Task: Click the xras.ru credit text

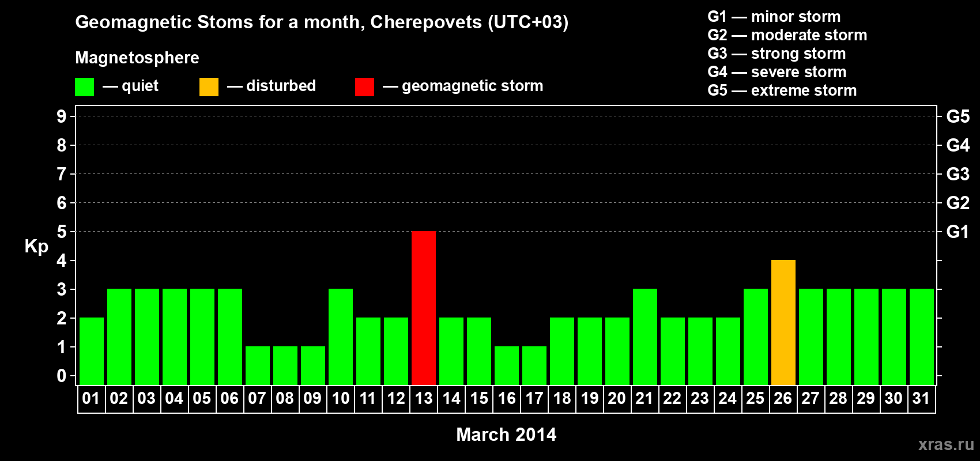Action: pos(946,444)
